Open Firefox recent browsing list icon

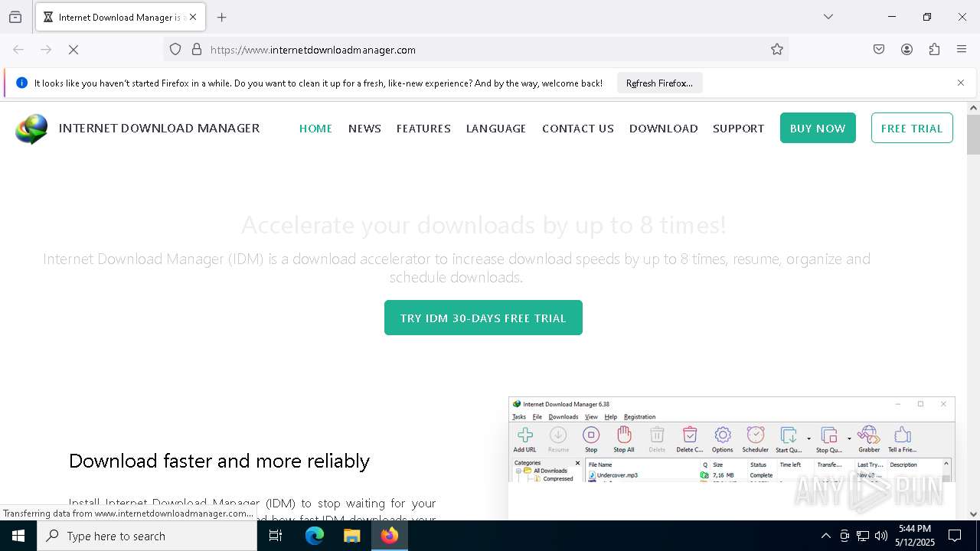tap(15, 17)
